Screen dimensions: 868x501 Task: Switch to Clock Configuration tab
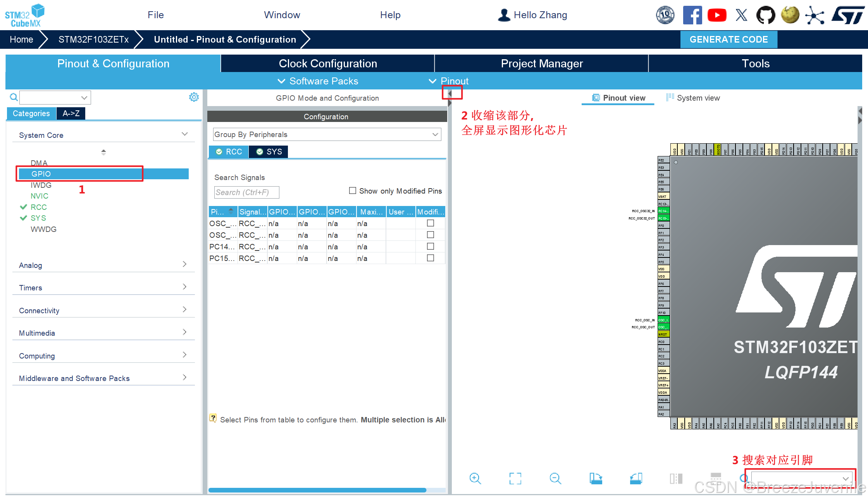[327, 63]
